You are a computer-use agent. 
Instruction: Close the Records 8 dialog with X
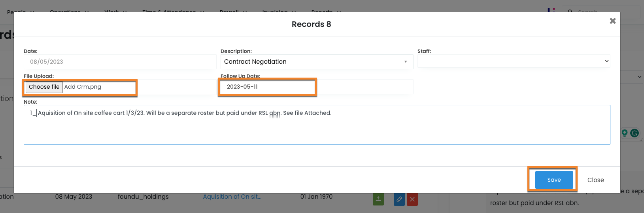612,21
